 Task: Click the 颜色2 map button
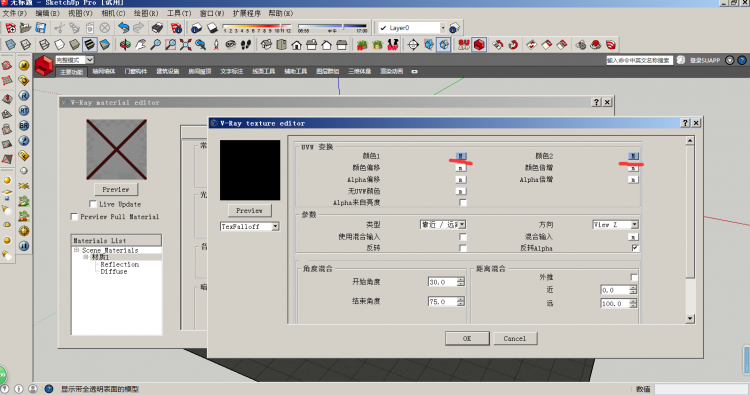click(x=633, y=156)
